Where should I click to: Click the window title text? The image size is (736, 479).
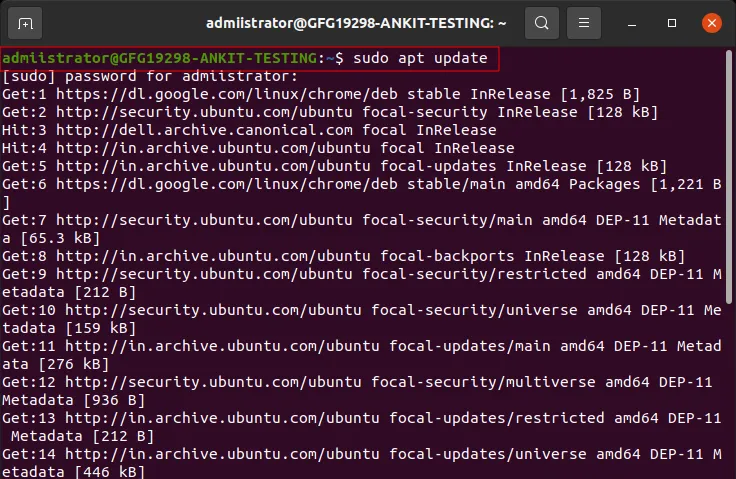pos(356,23)
